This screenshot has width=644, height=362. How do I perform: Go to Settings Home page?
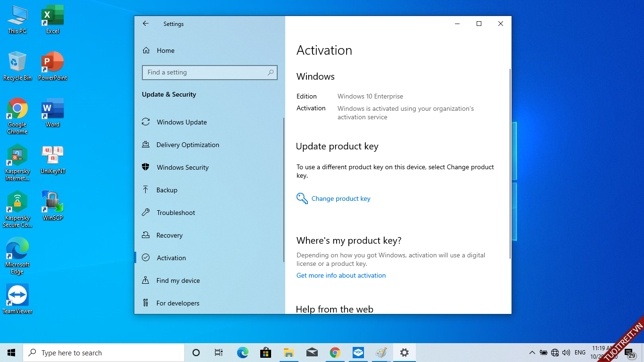165,50
